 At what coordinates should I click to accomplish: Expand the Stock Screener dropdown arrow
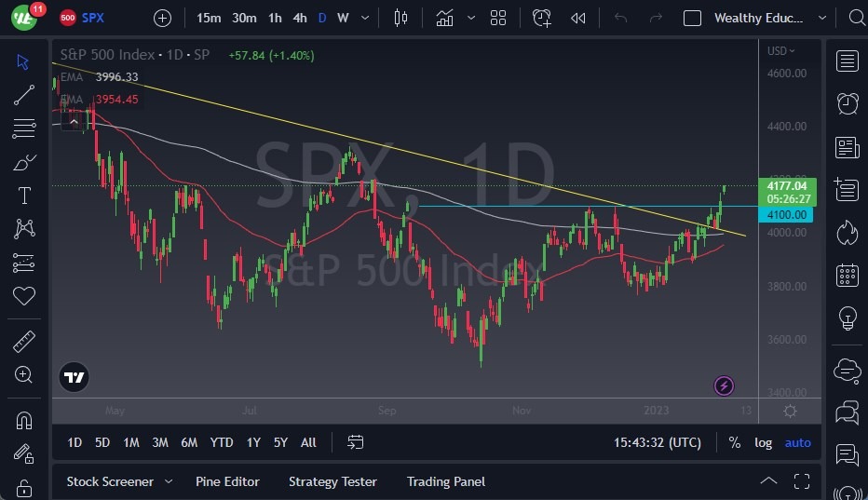(169, 481)
